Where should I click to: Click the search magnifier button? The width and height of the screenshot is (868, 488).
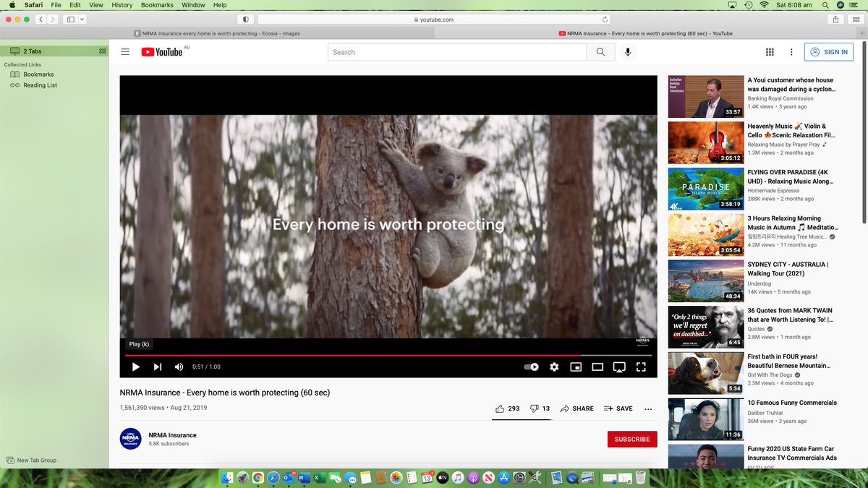(x=600, y=52)
